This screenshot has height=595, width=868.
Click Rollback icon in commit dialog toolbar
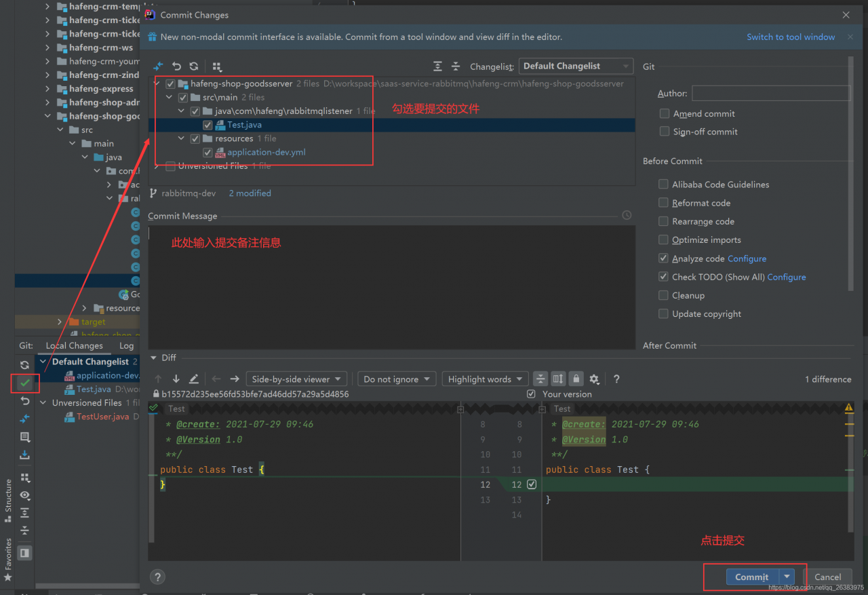click(176, 66)
